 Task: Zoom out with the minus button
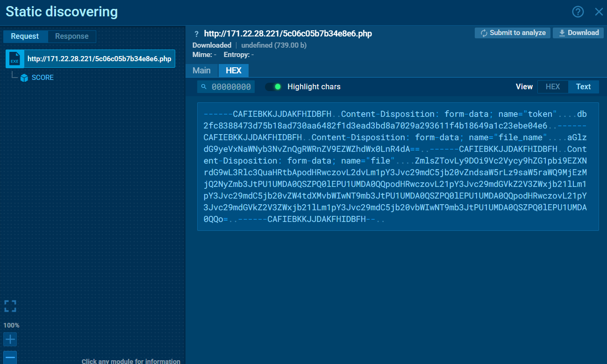pyautogui.click(x=10, y=357)
